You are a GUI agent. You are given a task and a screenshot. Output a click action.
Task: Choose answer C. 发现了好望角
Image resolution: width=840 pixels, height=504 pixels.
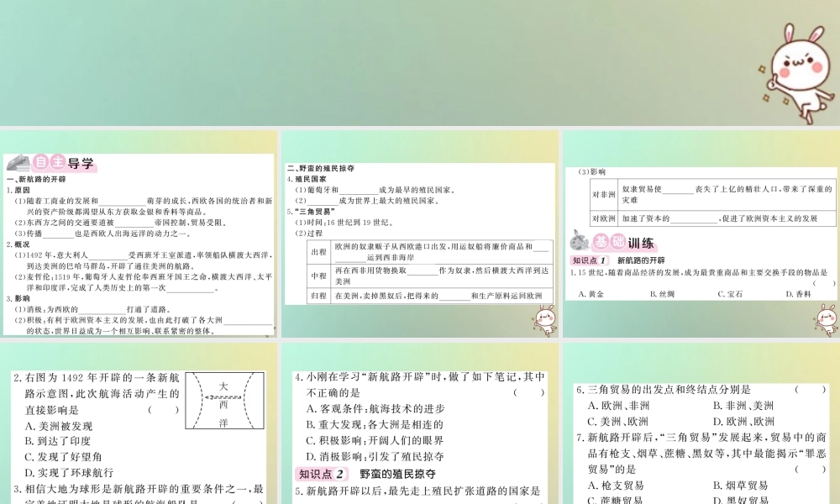[x=63, y=457]
